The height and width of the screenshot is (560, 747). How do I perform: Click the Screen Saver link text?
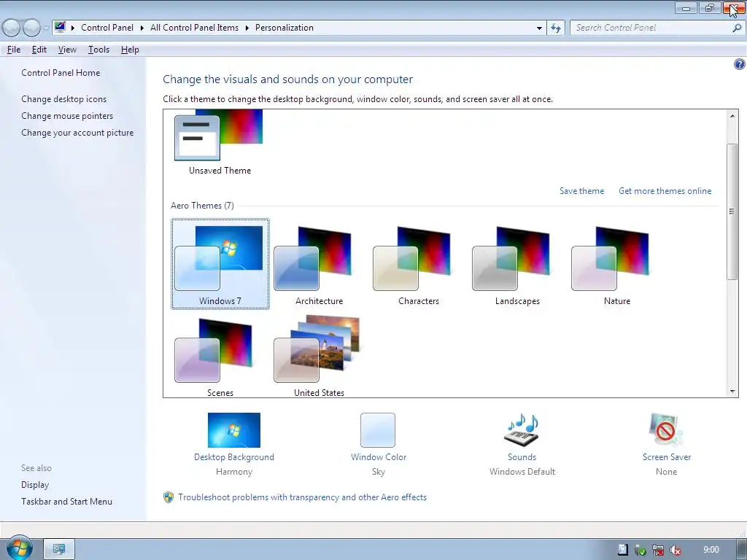pyautogui.click(x=667, y=457)
